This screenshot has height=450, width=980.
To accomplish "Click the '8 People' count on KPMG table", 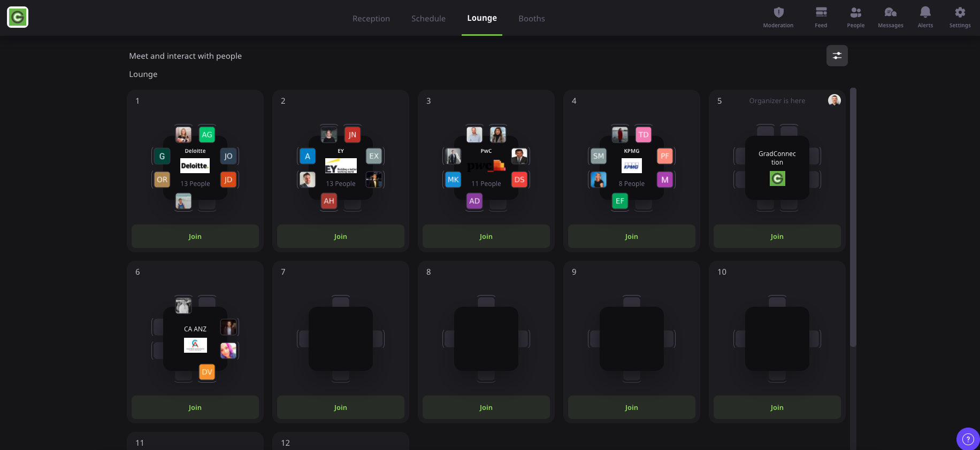I will tap(632, 183).
